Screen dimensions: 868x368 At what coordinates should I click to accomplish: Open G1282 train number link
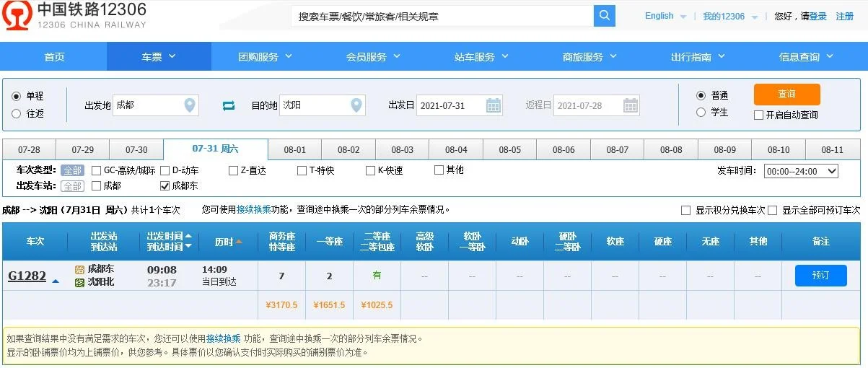[27, 276]
